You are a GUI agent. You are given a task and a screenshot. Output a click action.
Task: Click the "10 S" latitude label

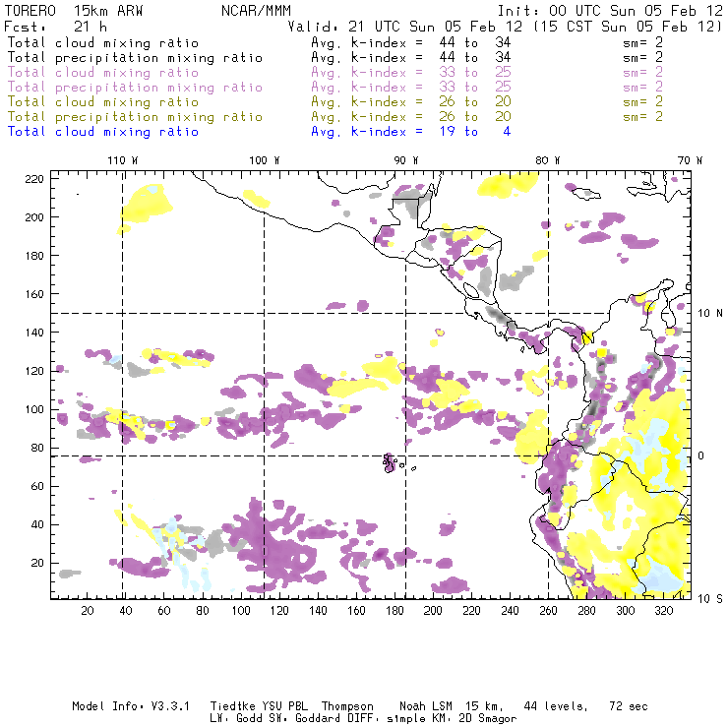[x=710, y=599]
